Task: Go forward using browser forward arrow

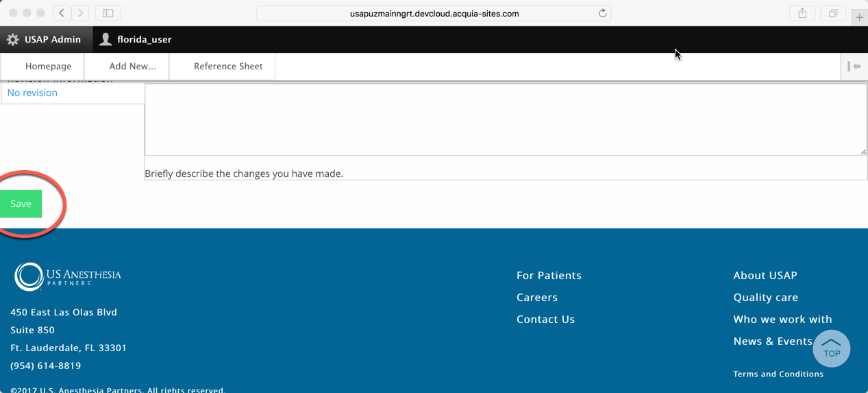Action: [x=80, y=13]
